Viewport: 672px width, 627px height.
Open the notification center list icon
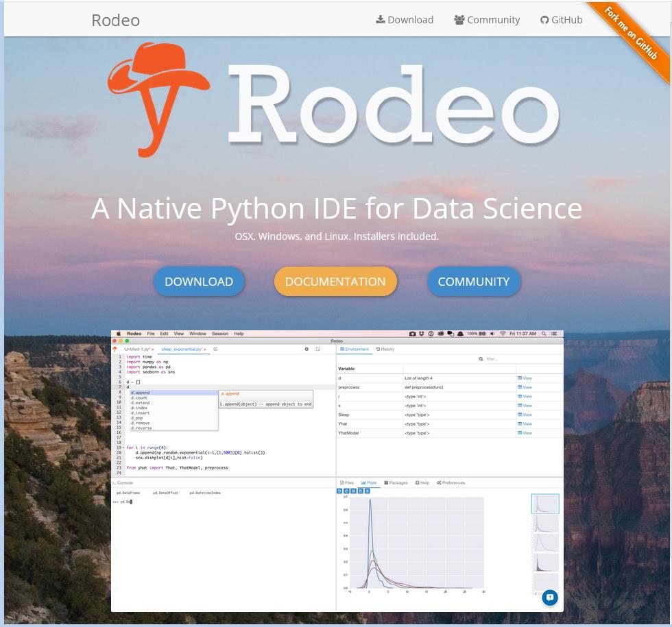[554, 334]
